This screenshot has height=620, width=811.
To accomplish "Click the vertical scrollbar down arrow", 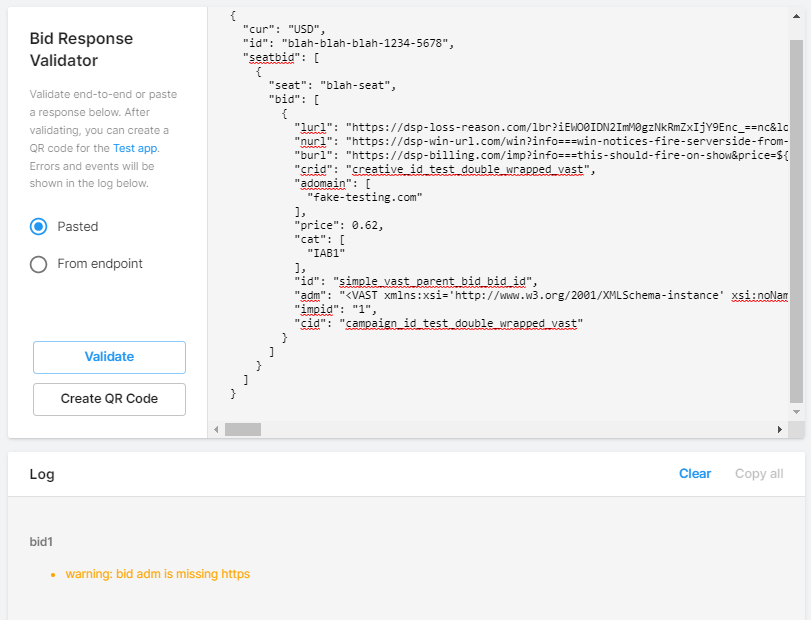I will pos(797,412).
